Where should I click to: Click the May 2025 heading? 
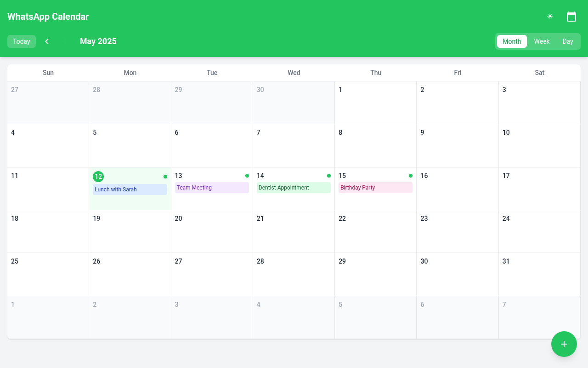(98, 41)
